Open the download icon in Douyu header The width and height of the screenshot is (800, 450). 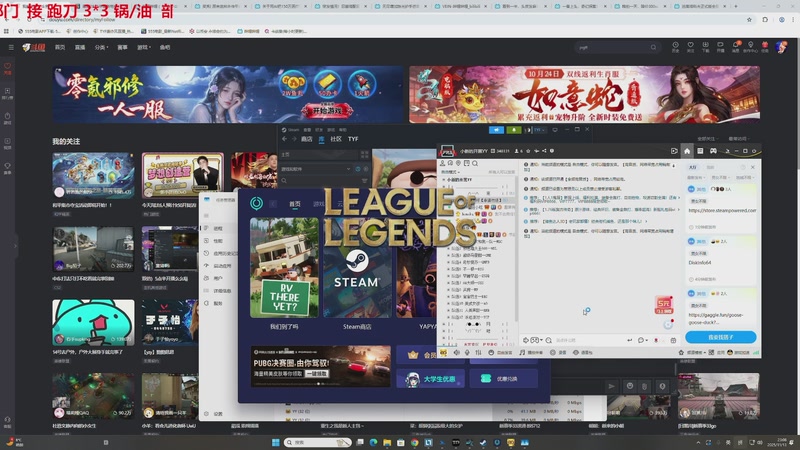click(x=705, y=47)
